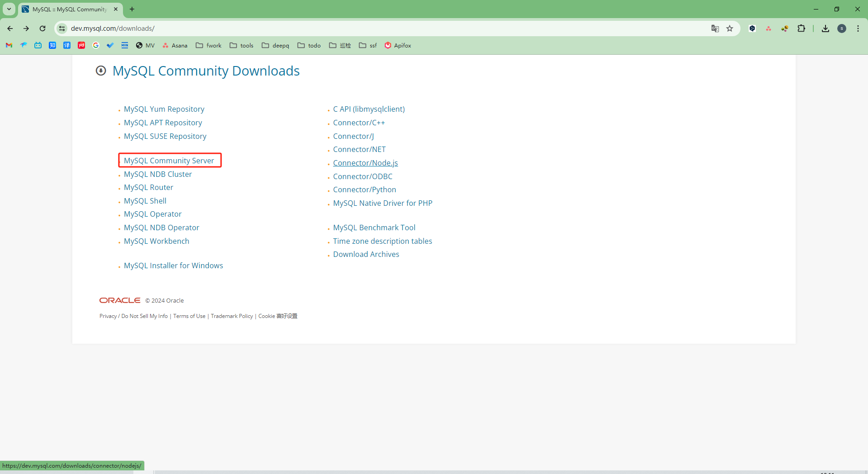Expand the tools bookmark folder
The width and height of the screenshot is (868, 474).
tap(241, 45)
